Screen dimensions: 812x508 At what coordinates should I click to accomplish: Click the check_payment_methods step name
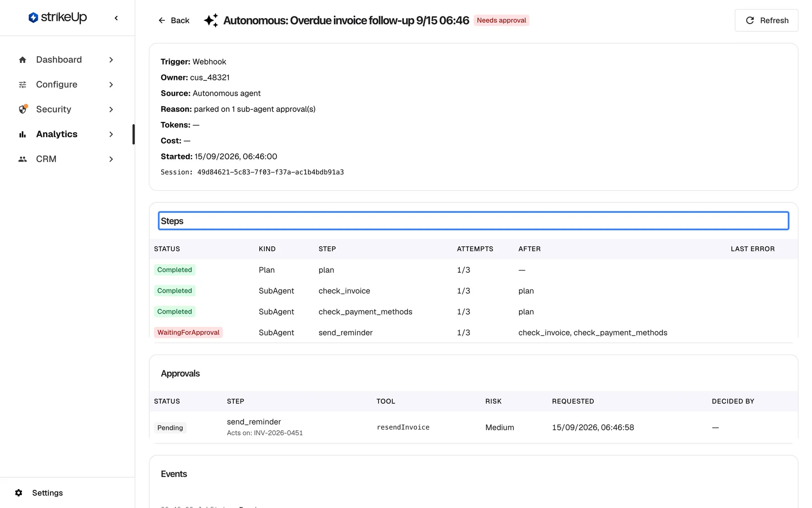pyautogui.click(x=365, y=312)
